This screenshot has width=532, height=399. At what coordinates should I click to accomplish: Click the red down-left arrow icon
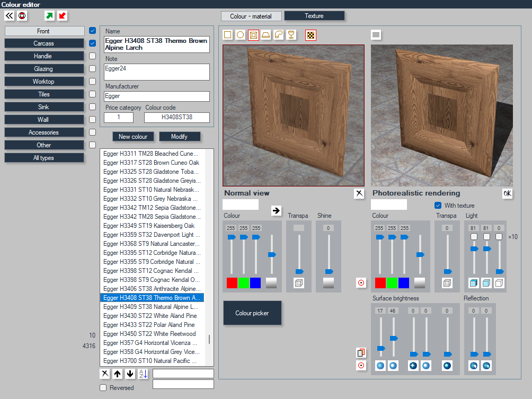tap(62, 15)
